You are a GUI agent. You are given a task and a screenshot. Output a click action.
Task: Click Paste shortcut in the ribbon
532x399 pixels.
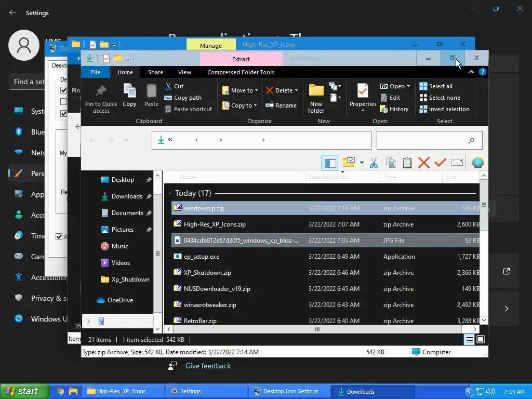point(188,109)
